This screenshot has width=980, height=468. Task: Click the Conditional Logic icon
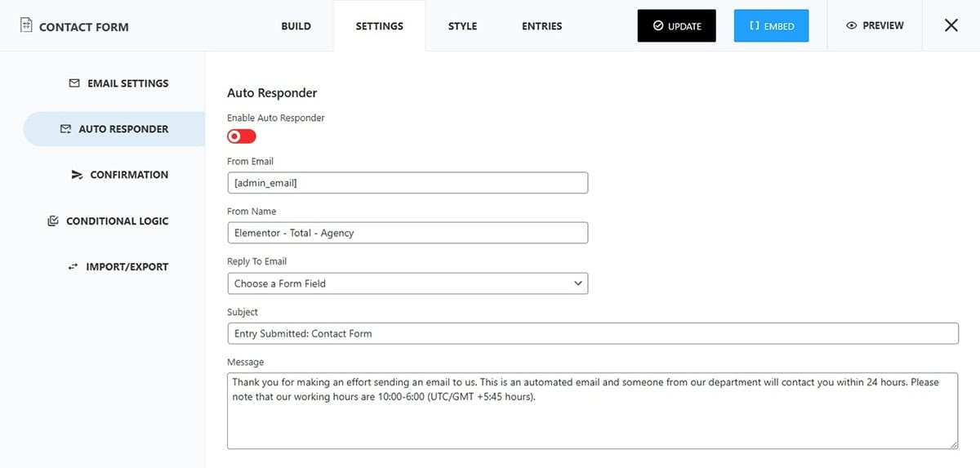coord(53,221)
